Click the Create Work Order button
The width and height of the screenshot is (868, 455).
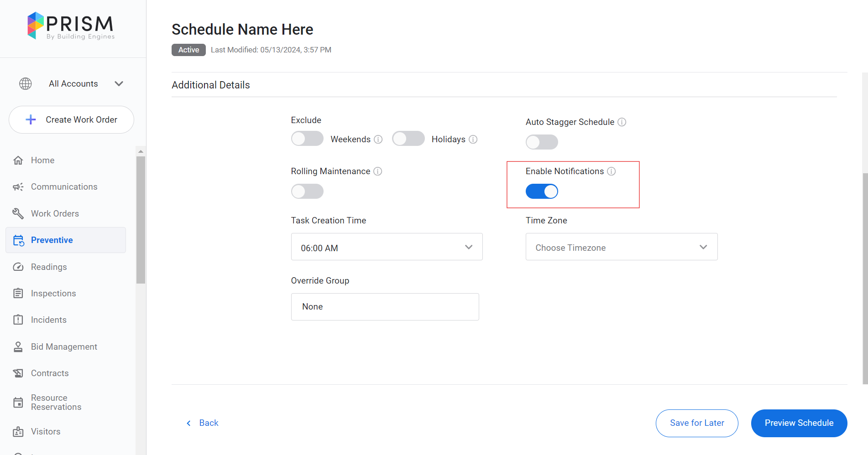click(x=71, y=119)
